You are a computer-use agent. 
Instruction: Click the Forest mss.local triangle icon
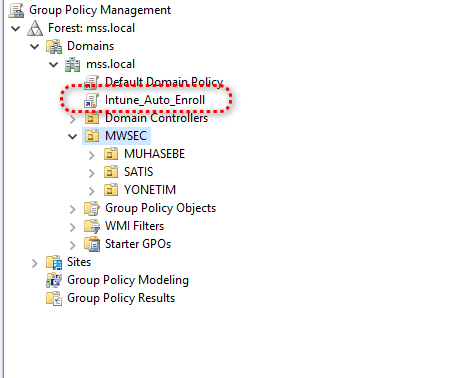point(35,28)
